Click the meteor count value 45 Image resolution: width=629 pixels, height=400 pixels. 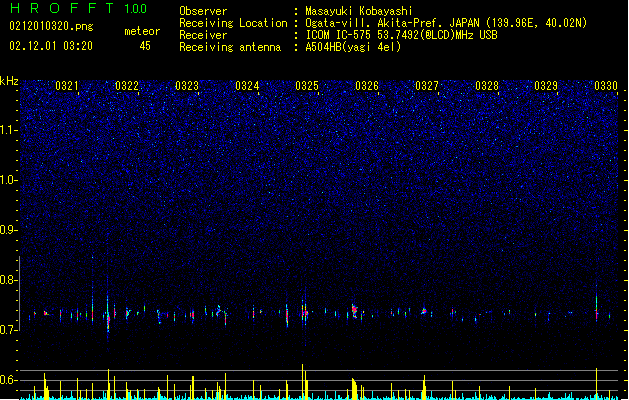tap(145, 46)
